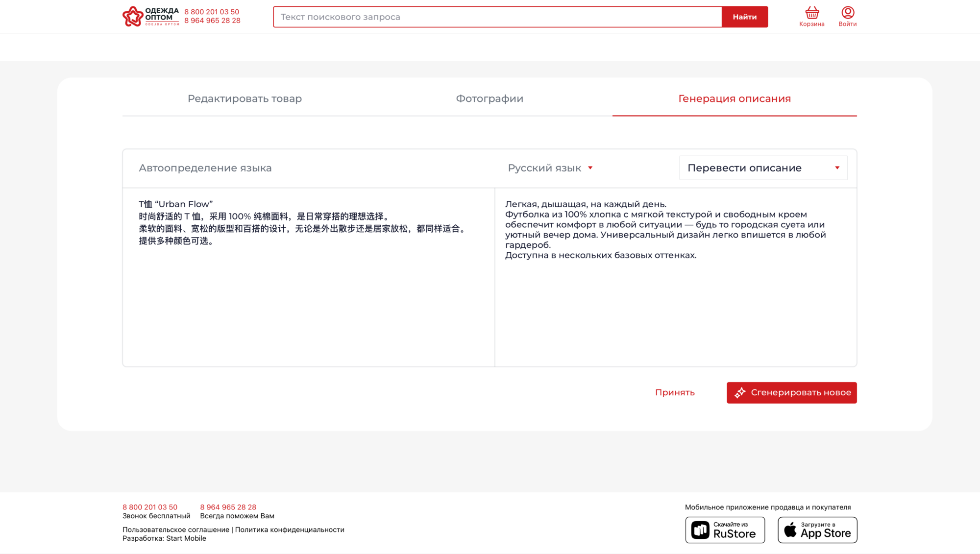Click the Автоопределение языка source language selector
980x554 pixels.
pos(205,168)
